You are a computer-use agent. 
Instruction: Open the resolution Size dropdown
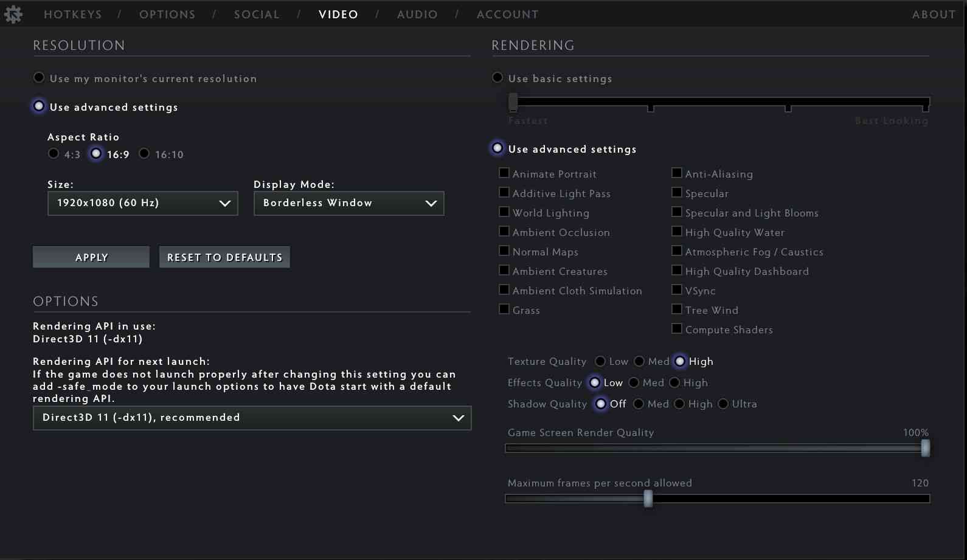tap(142, 203)
